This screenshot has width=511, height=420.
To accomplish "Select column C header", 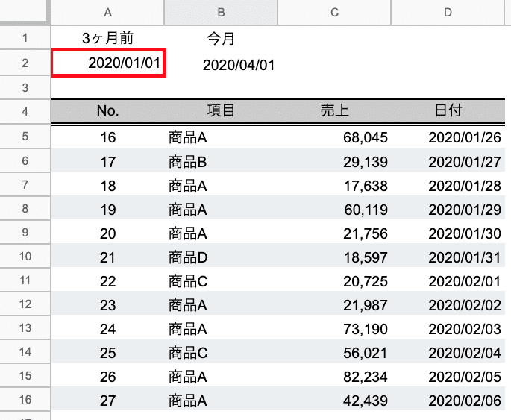I will pyautogui.click(x=334, y=13).
